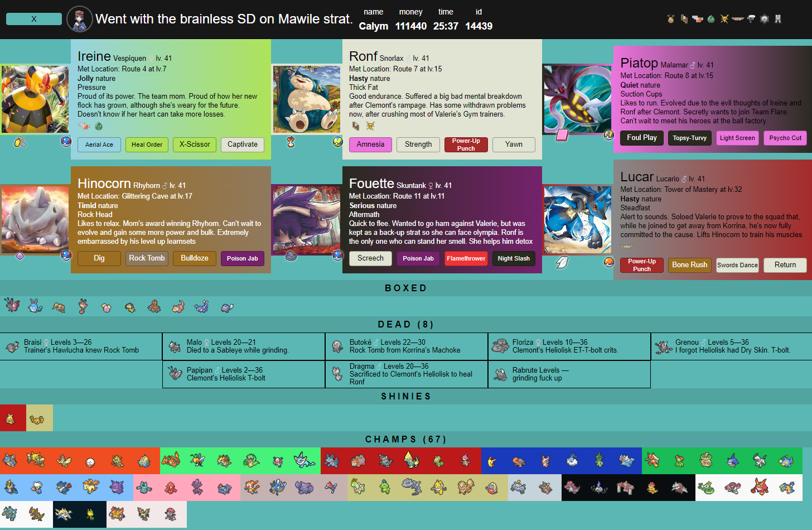Click the money value '111440'
The image size is (812, 530).
coord(411,26)
